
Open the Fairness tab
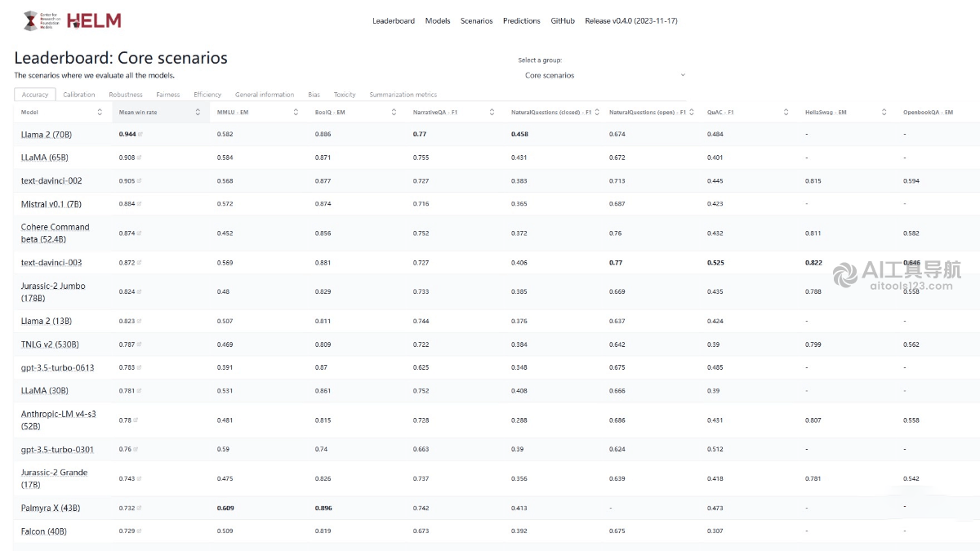[168, 95]
